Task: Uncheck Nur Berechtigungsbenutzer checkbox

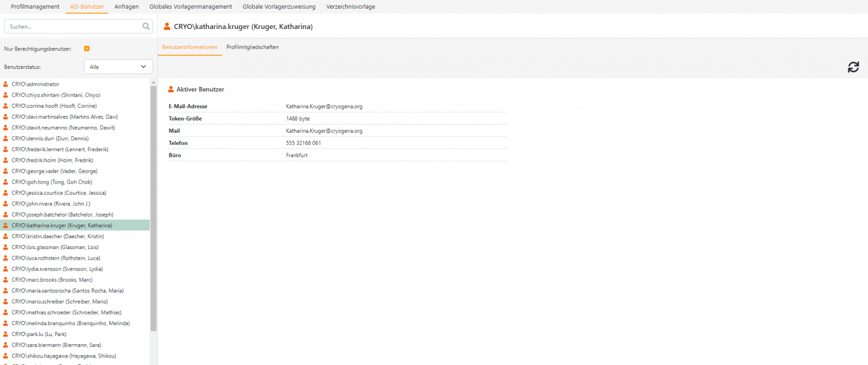Action: tap(87, 49)
